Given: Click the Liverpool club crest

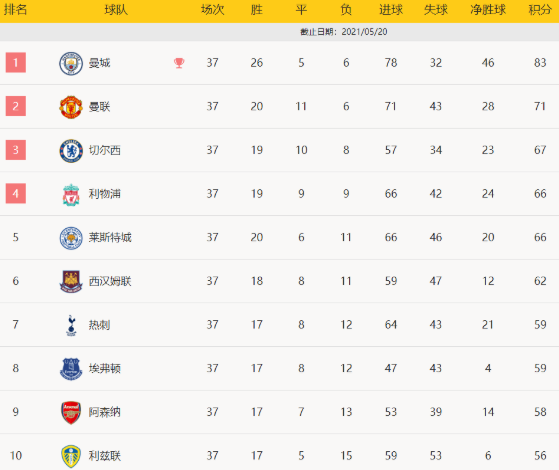Looking at the screenshot, I should click(71, 195).
